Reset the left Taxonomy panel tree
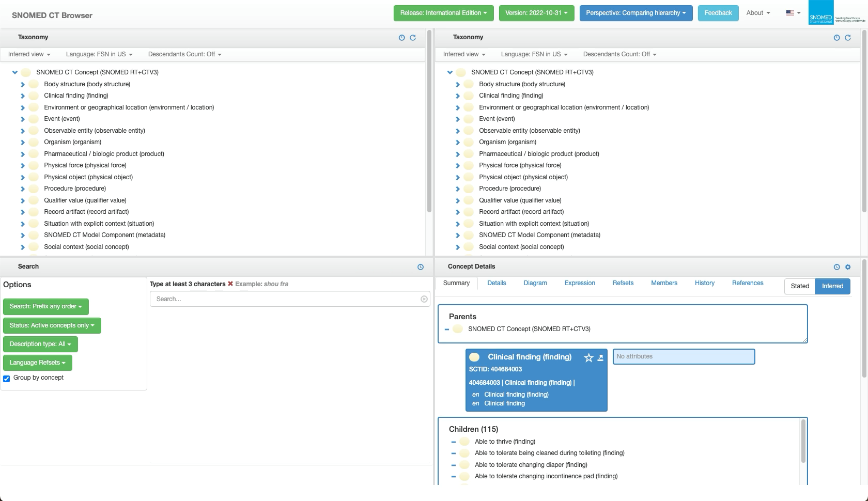The height and width of the screenshot is (501, 868). pyautogui.click(x=413, y=38)
